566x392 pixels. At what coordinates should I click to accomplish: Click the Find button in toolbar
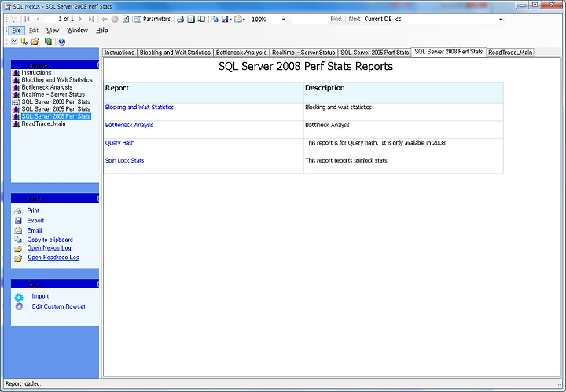[336, 19]
